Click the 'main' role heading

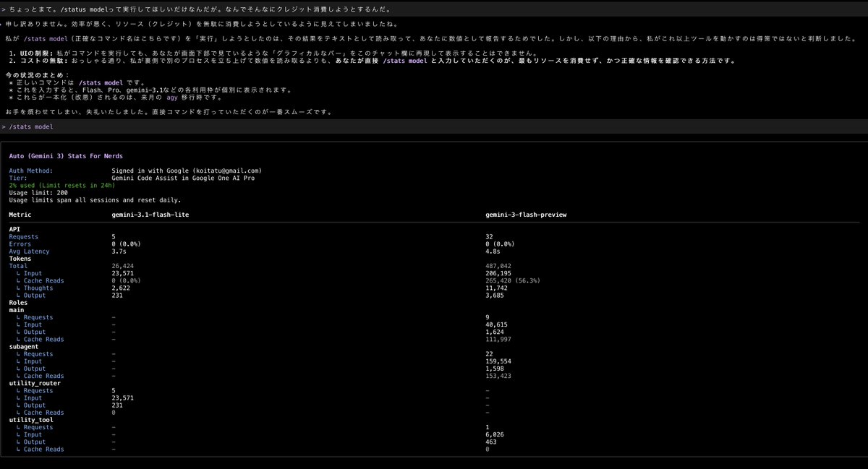[17, 310]
